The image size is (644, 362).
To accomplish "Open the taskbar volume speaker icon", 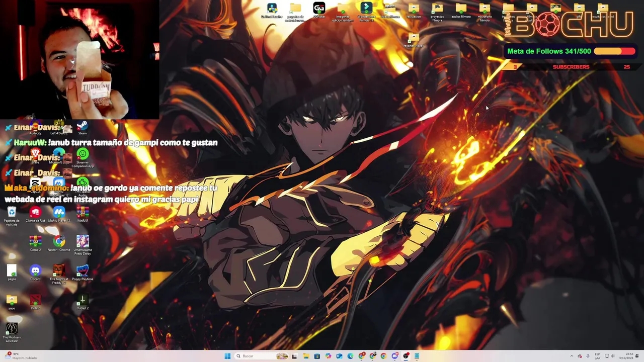I will coord(612,356).
